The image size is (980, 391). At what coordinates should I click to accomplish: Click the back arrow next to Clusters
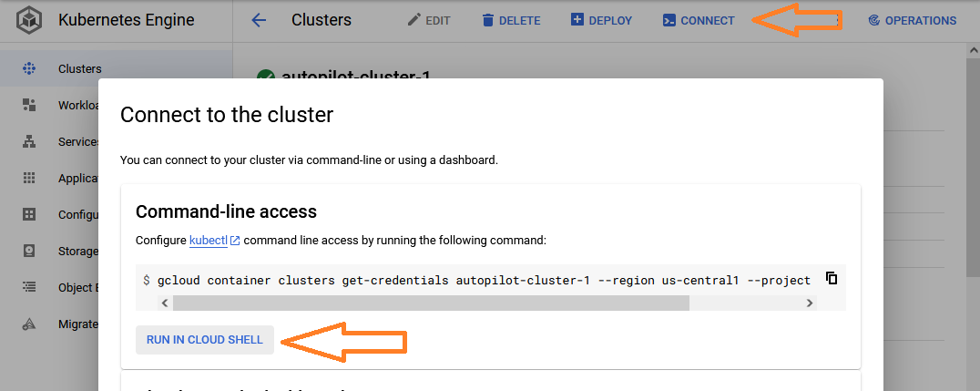259,21
